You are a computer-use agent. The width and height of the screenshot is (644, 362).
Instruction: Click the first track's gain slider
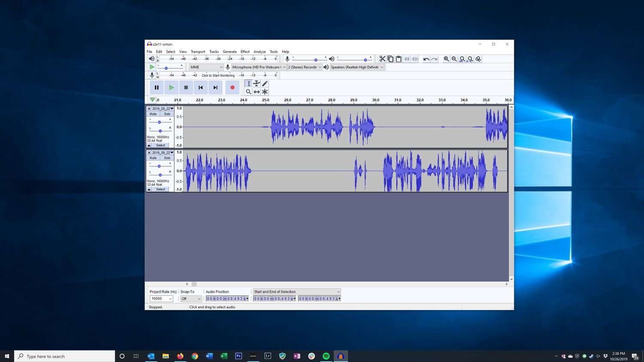tap(159, 122)
